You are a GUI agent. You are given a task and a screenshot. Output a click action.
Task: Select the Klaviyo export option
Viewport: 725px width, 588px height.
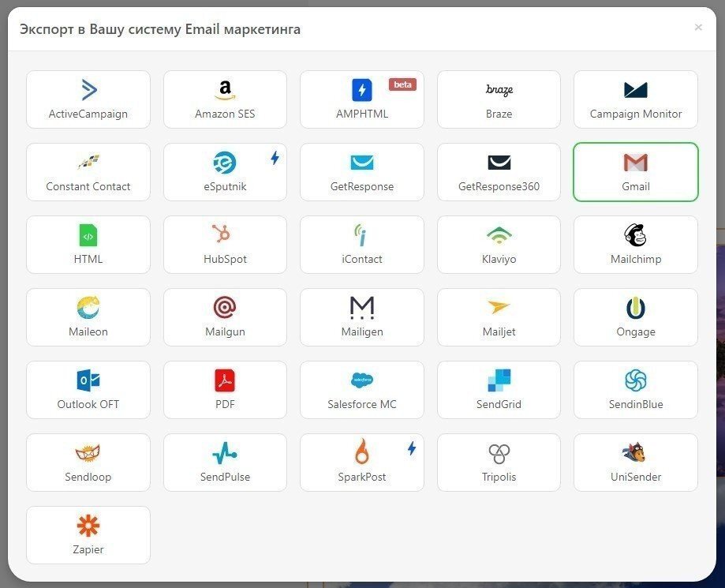point(499,245)
